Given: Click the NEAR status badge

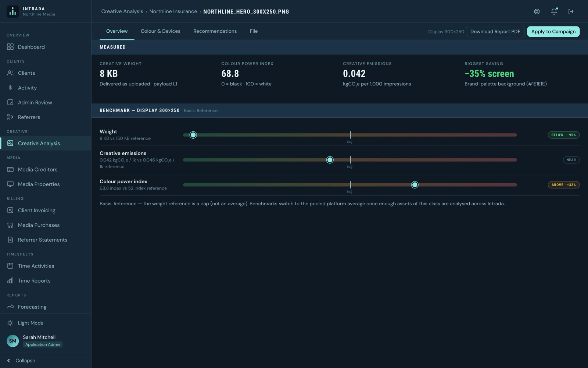Looking at the screenshot, I should [571, 160].
